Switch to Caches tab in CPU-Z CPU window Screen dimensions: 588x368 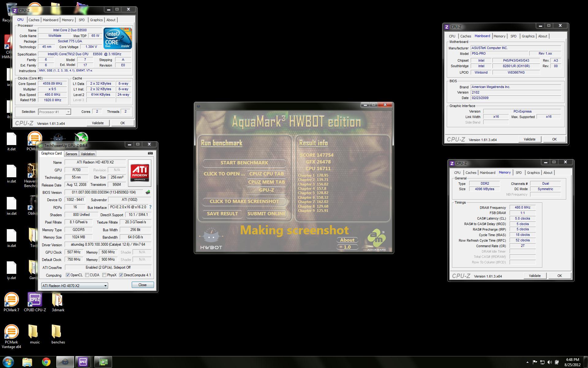coord(34,20)
